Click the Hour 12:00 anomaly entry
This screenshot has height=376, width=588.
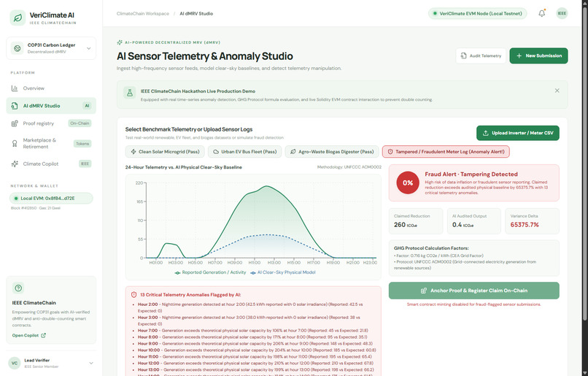tap(255, 363)
